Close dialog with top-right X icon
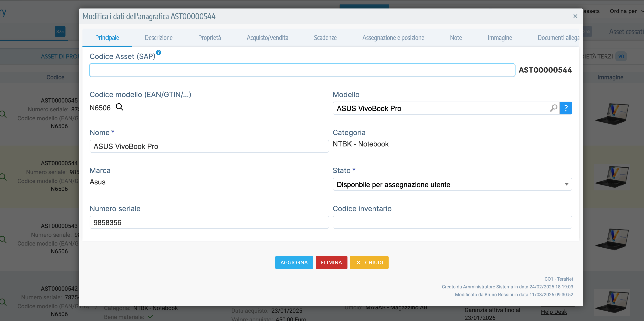 [575, 16]
